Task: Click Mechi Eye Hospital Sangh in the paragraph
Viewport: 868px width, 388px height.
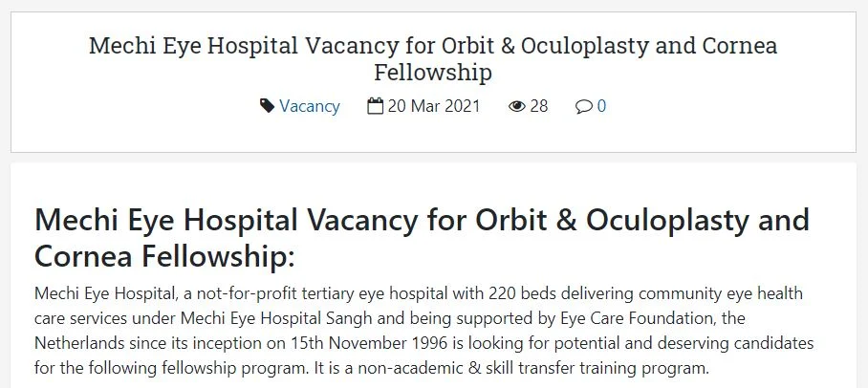Action: (276, 319)
